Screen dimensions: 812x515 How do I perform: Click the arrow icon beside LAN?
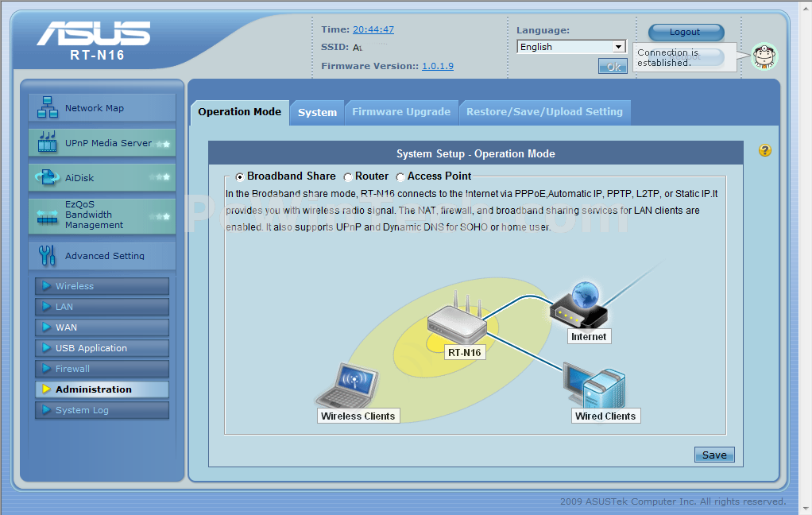pos(47,306)
